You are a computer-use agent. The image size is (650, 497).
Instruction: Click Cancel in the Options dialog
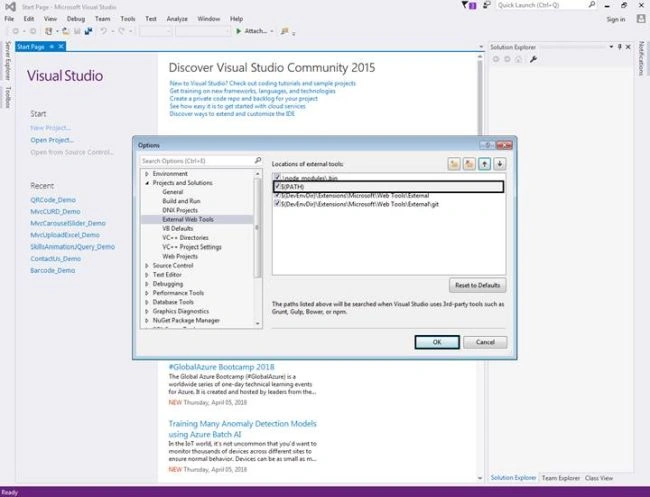[485, 342]
